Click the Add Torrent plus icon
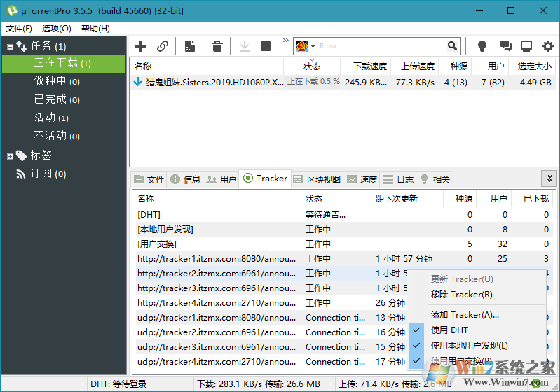 [141, 46]
